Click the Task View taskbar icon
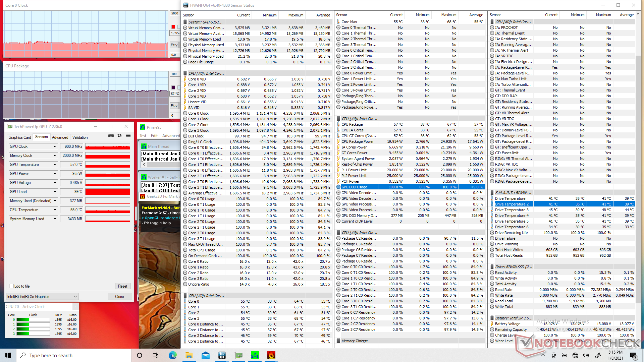 156,355
